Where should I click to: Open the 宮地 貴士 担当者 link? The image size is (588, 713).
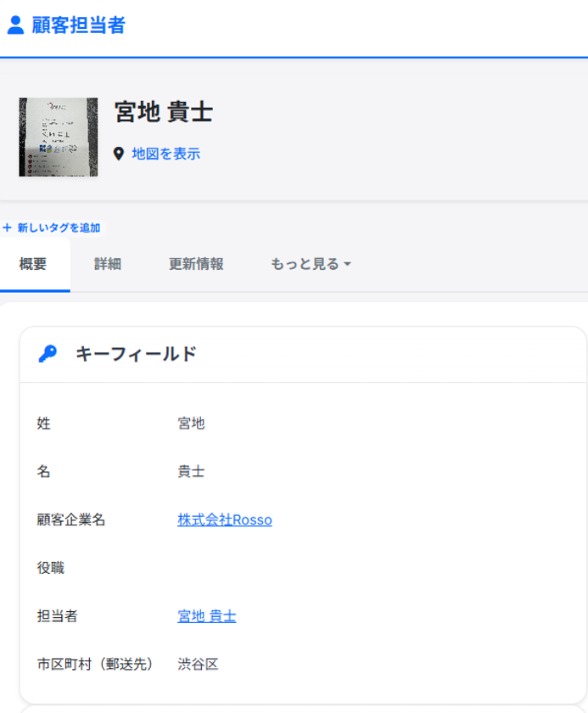click(204, 616)
